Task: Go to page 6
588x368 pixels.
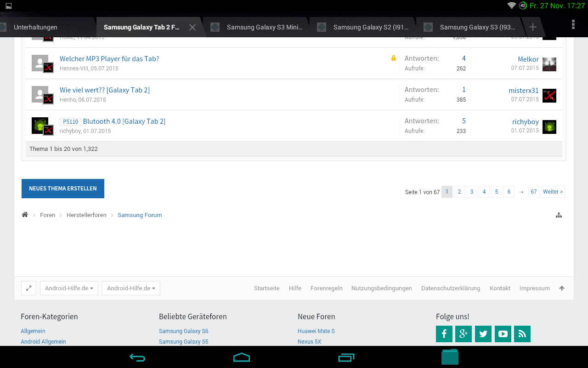Action: [x=509, y=192]
